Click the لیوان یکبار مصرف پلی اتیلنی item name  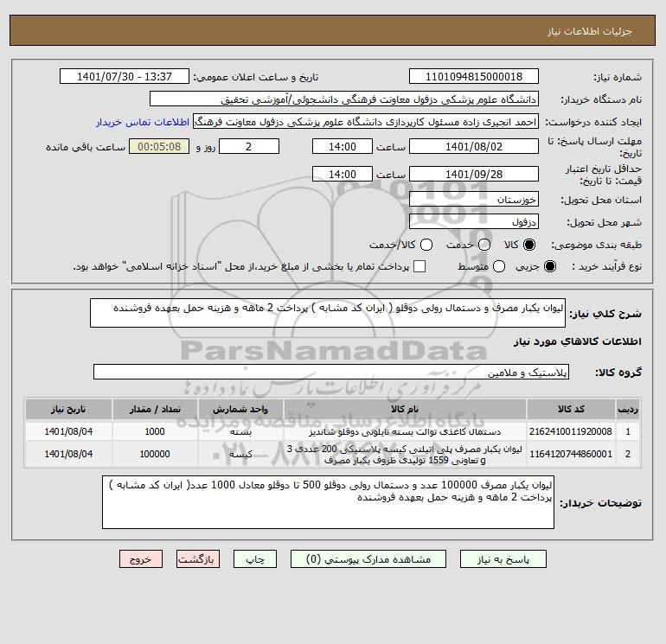[405, 454]
